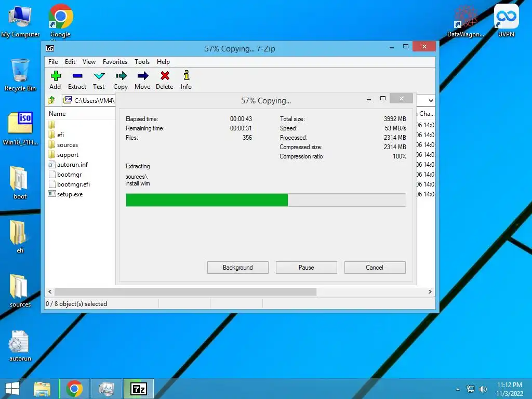Select the UVPN desktop shortcut
532x399 pixels.
[x=506, y=21]
